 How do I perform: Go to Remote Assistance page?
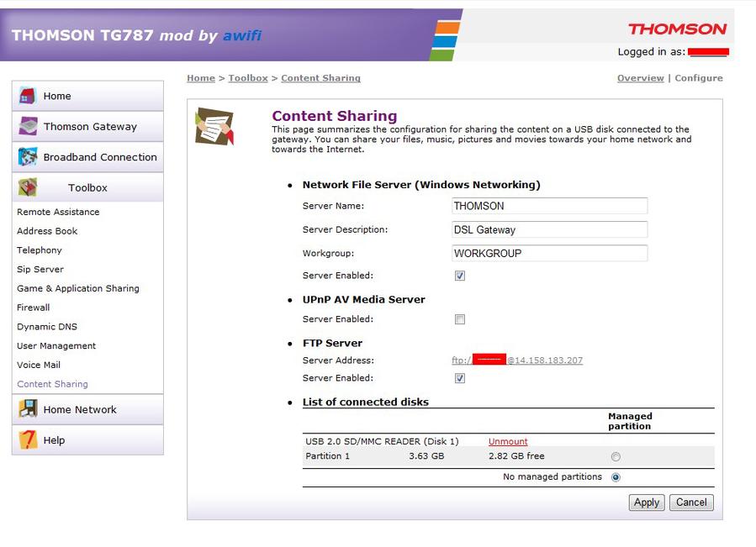(x=58, y=212)
